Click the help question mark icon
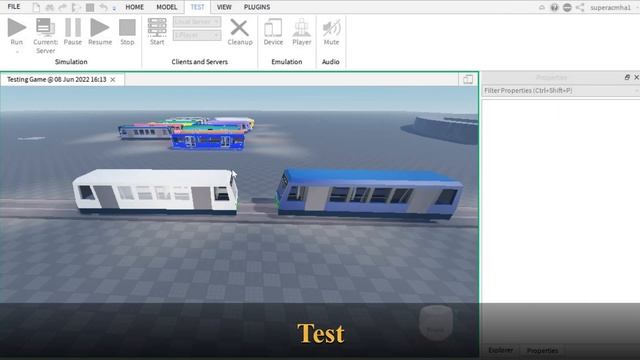This screenshot has height=360, width=640. pos(554,7)
